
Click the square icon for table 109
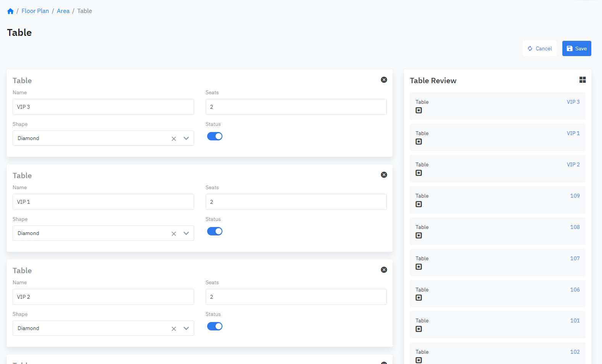click(419, 204)
